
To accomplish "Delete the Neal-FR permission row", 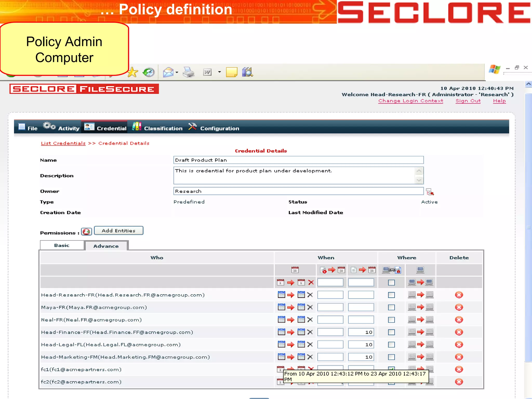I will point(459,320).
